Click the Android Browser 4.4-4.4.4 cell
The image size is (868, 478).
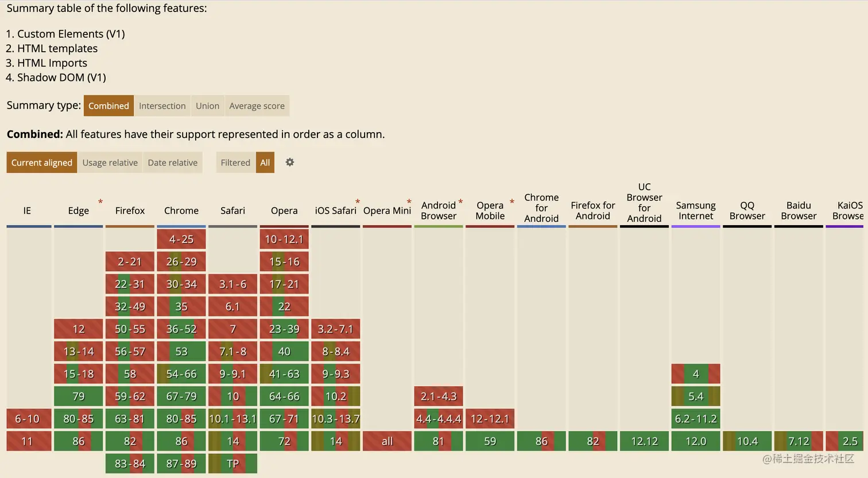point(439,419)
